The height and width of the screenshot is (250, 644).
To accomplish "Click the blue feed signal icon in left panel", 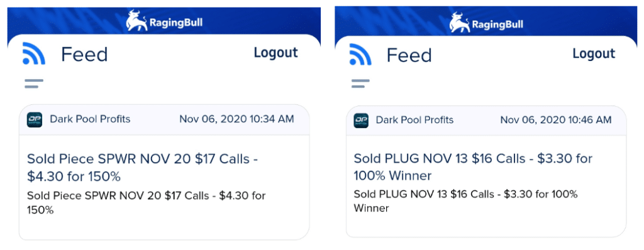I will (34, 53).
